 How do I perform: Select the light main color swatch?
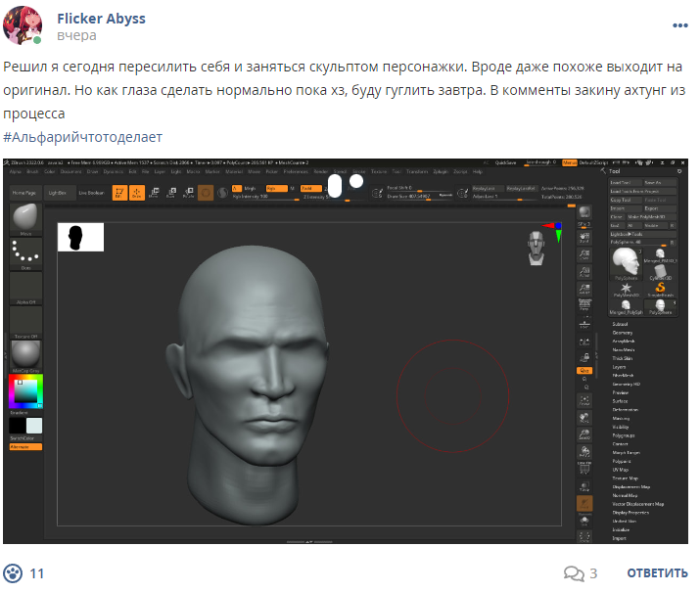34,426
